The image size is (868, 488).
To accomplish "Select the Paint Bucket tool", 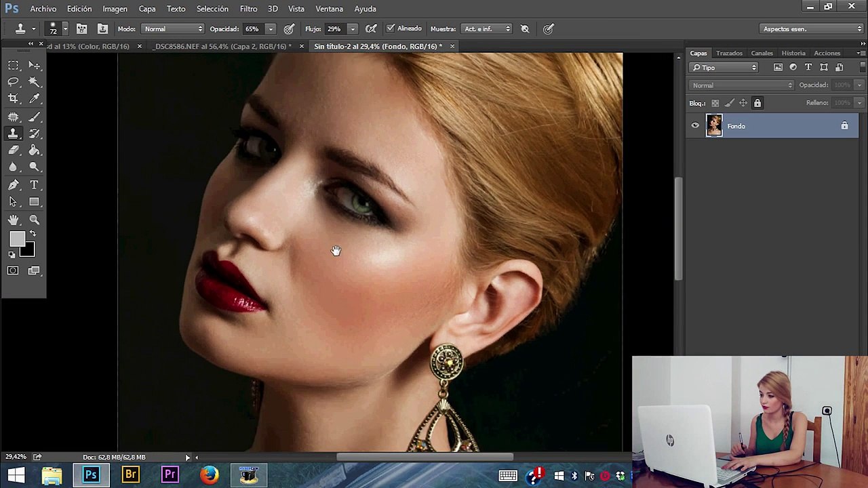I will (x=35, y=150).
